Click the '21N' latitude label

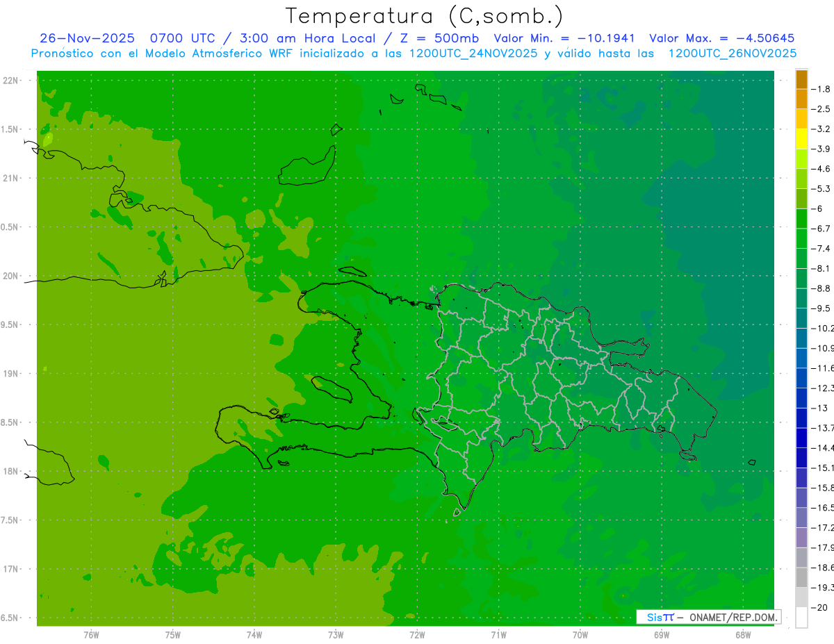pos(10,178)
